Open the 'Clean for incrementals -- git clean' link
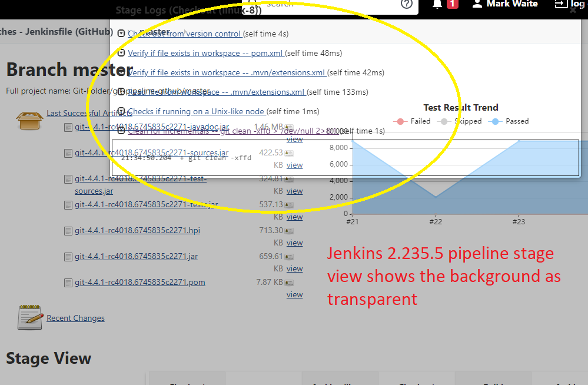 pyautogui.click(x=232, y=131)
